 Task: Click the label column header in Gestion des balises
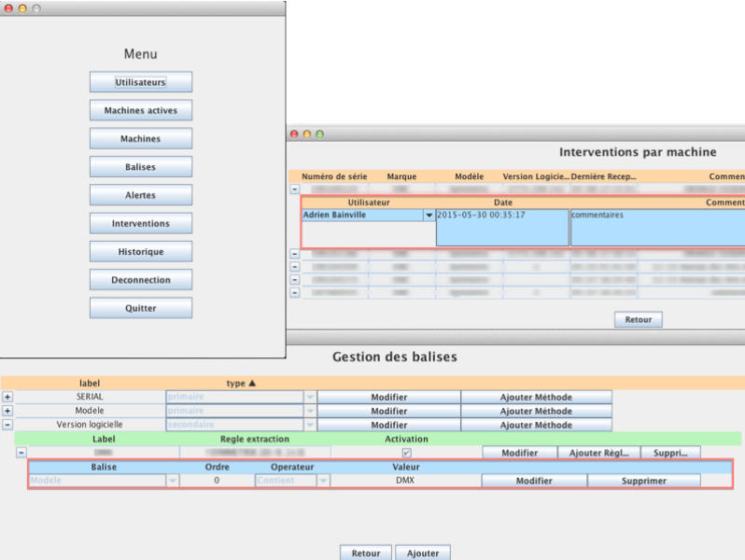90,384
